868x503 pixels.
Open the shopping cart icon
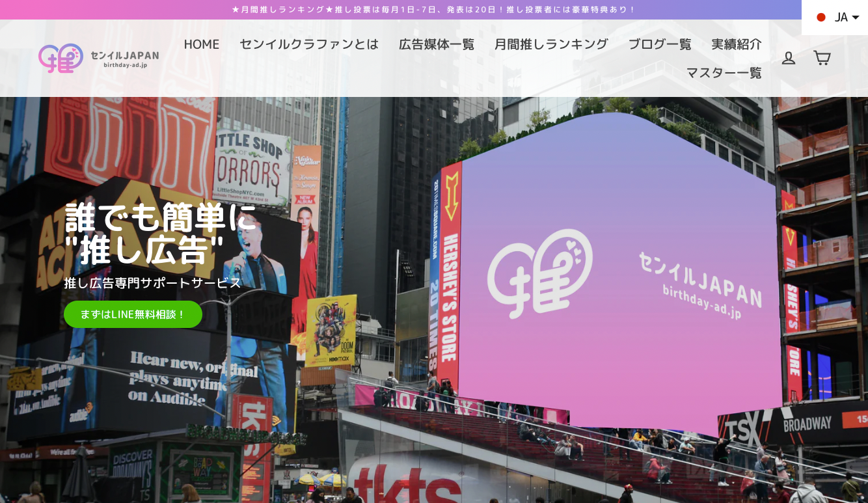822,58
